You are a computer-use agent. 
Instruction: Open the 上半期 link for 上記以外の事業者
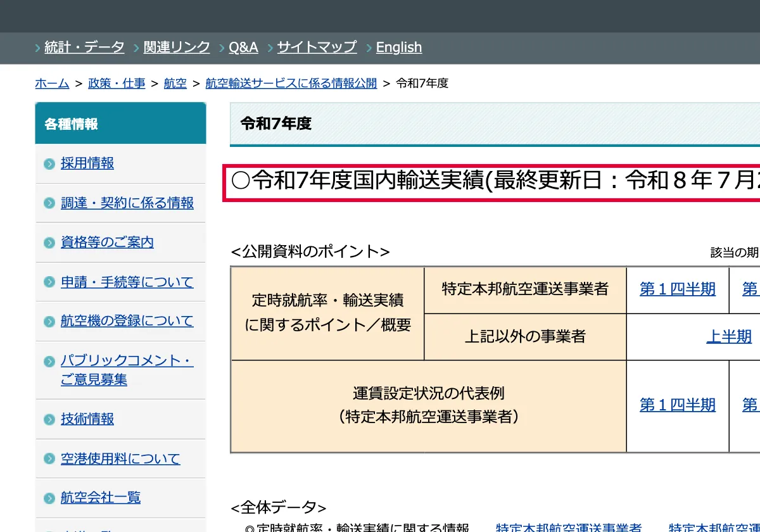(x=729, y=336)
